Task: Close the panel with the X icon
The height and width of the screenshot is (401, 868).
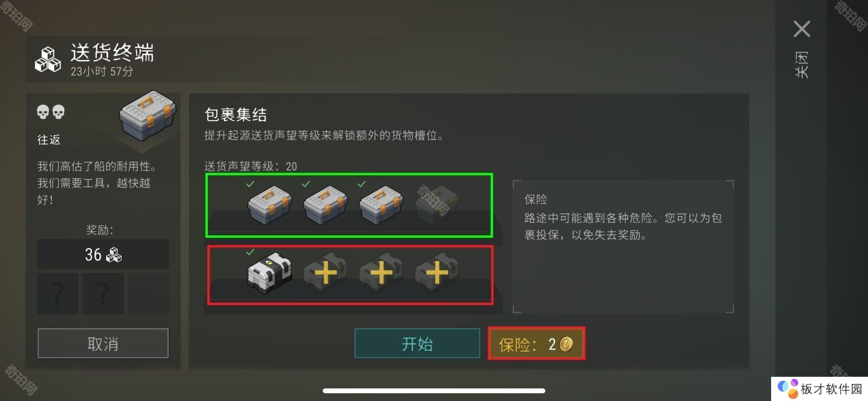Action: (802, 29)
